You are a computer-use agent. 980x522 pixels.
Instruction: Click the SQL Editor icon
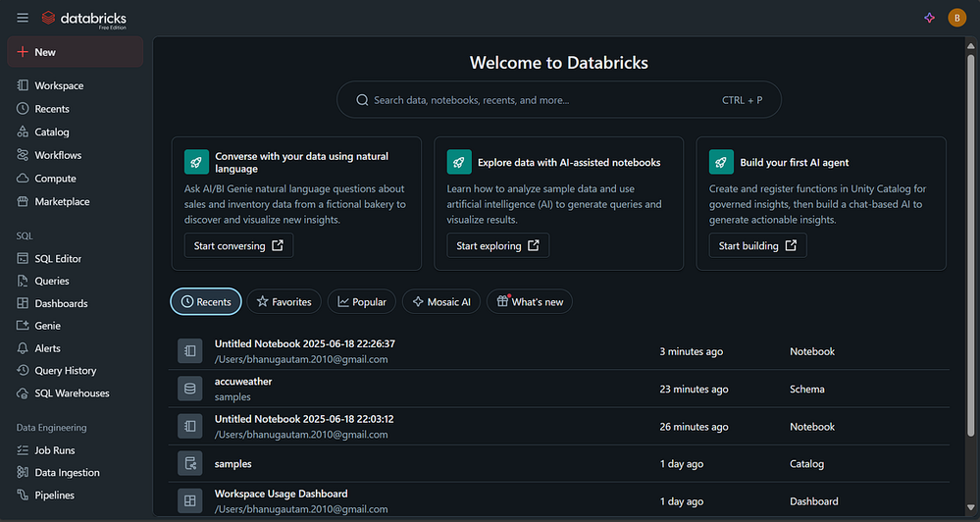point(24,259)
